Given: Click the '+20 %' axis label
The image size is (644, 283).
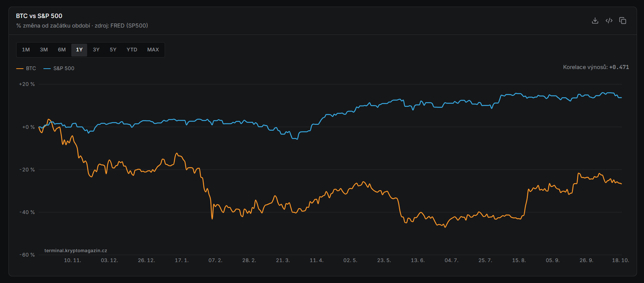Looking at the screenshot, I should coord(27,84).
